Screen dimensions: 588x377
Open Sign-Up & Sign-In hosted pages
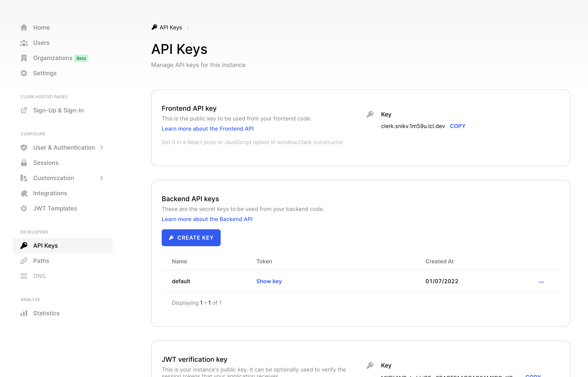[59, 110]
